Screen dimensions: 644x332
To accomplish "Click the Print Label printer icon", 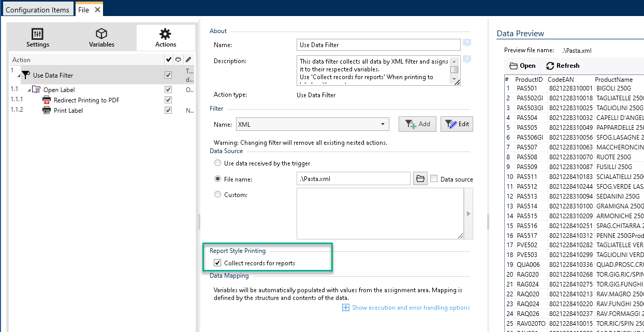I will point(46,111).
